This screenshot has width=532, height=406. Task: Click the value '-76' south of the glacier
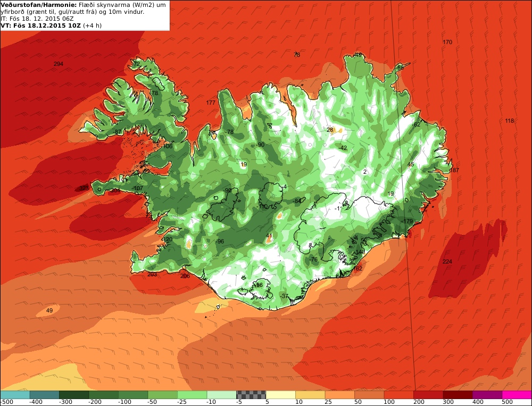pos(313,260)
